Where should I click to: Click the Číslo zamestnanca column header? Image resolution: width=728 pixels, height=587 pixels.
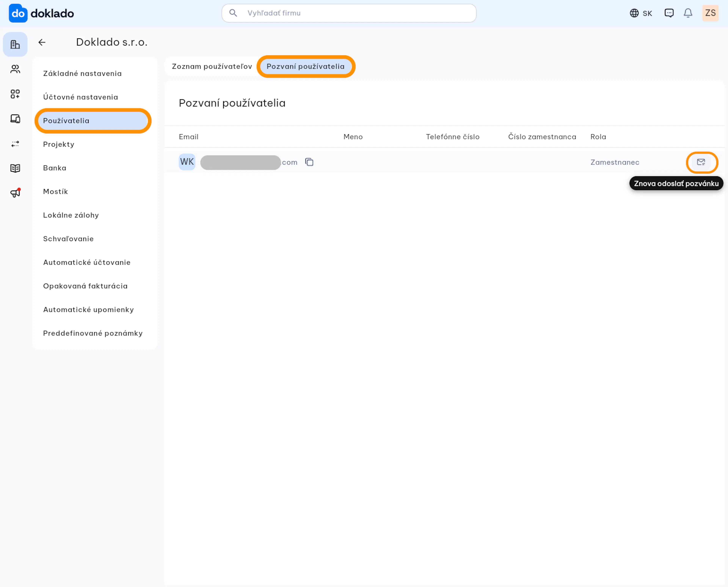coord(542,137)
